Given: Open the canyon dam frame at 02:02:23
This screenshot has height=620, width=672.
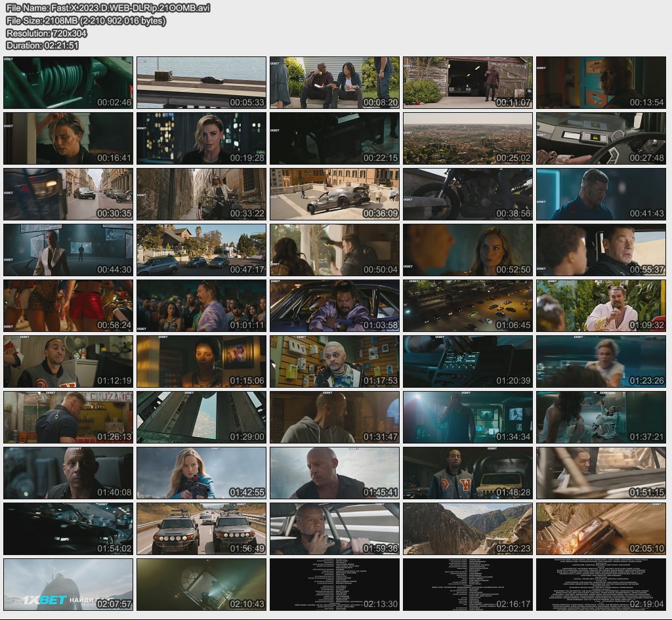Looking at the screenshot, I should (468, 529).
